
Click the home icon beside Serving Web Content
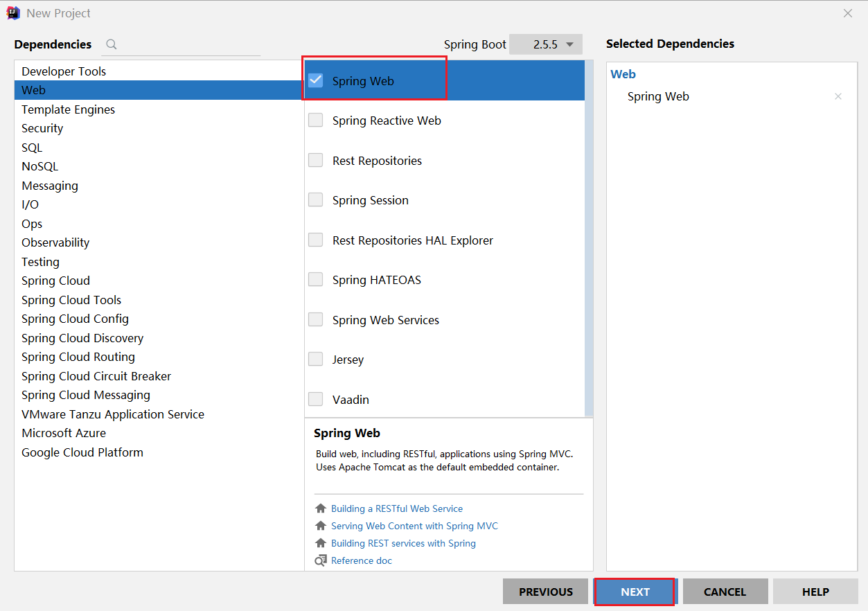320,526
